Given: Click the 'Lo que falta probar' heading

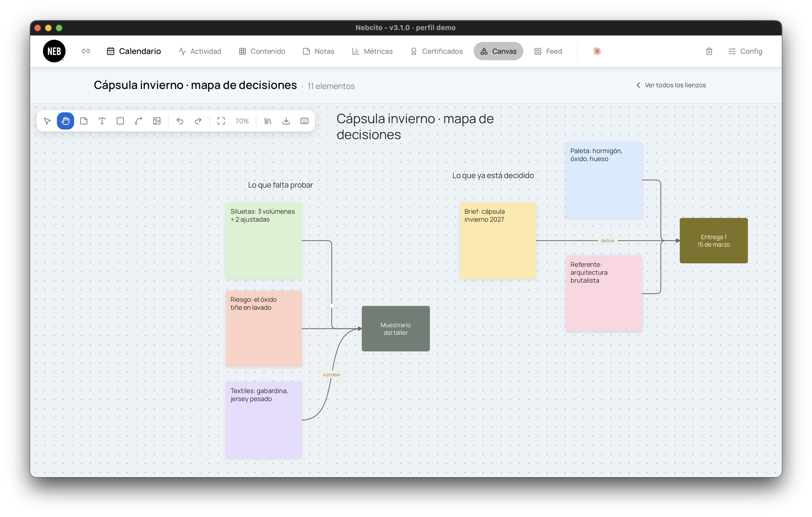Looking at the screenshot, I should pyautogui.click(x=280, y=185).
